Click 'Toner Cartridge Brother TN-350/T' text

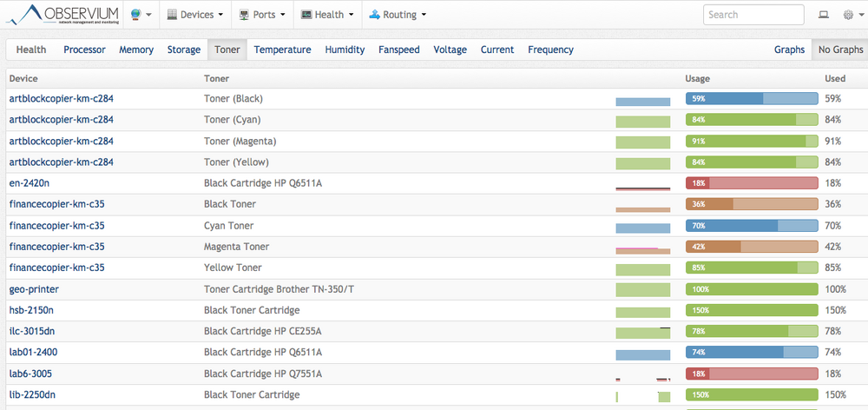279,289
